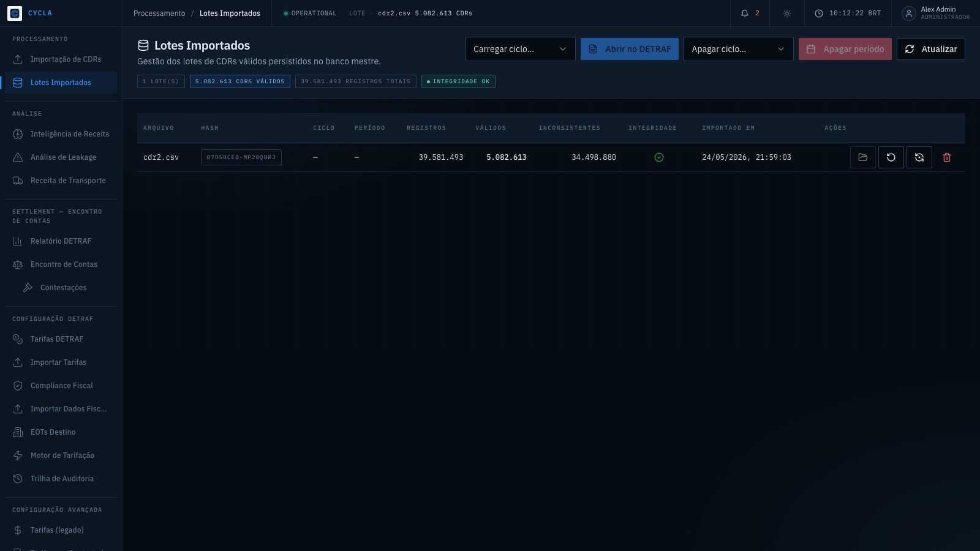
Task: Open Receita de Transporte
Action: 61,181
